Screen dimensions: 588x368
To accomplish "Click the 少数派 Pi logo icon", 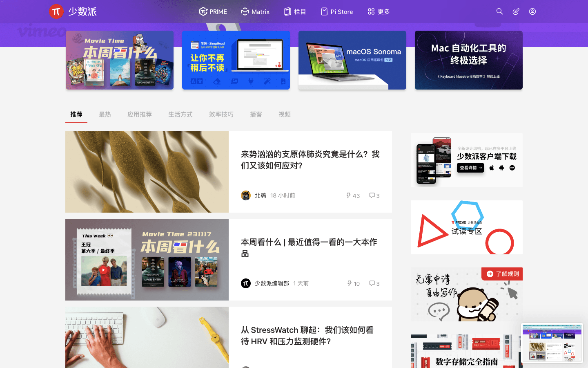I will point(56,11).
